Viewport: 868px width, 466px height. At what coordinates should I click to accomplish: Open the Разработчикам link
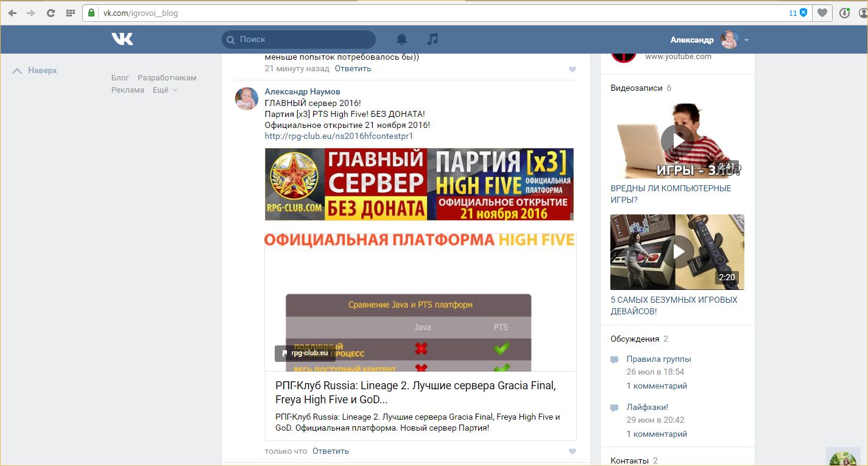(x=167, y=78)
